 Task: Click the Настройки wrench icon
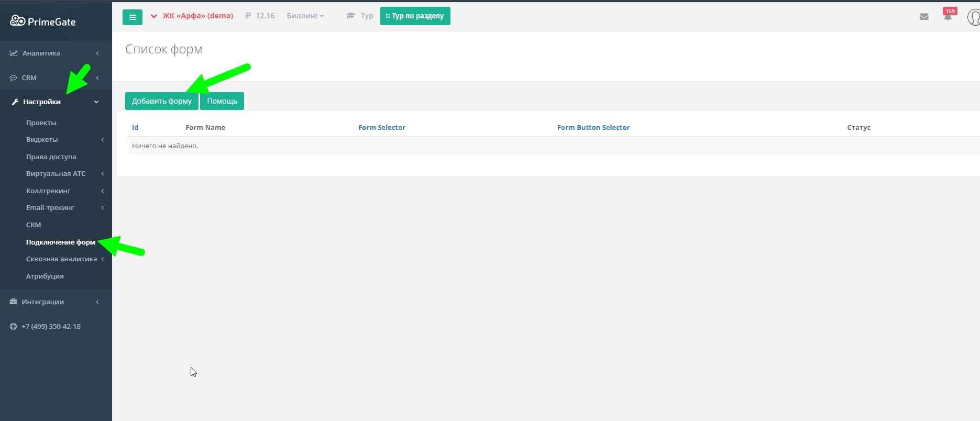click(x=15, y=102)
